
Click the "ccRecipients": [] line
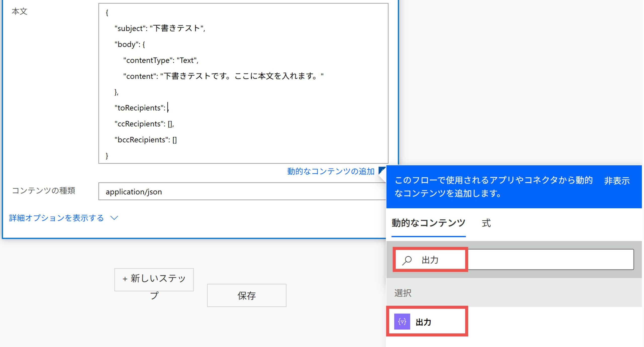coord(144,124)
